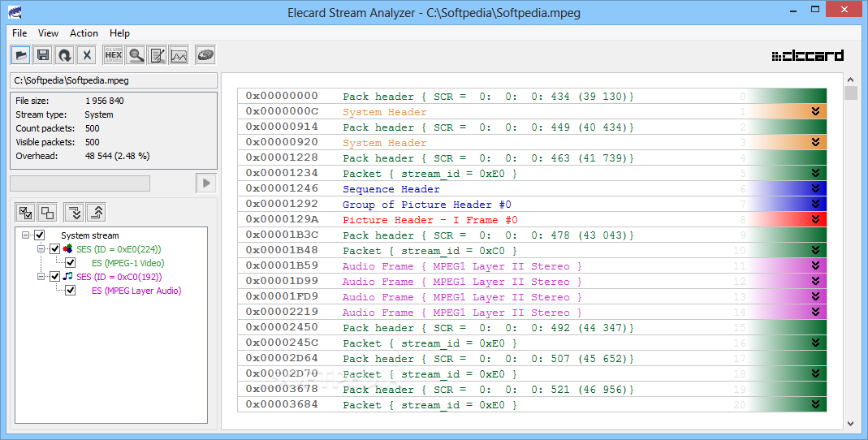Uncheck the ES (MPEG Layer Audio) checkbox
The image size is (868, 440).
click(x=71, y=290)
